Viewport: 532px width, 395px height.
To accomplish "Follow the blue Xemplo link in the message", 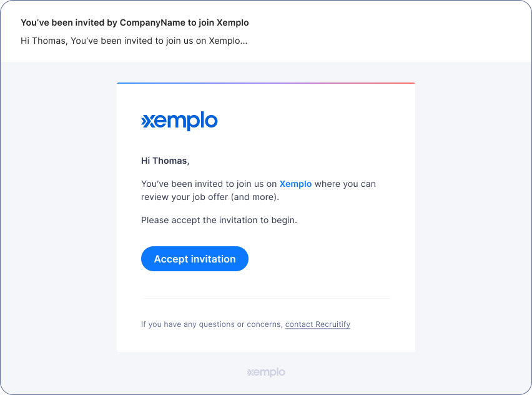I will pyautogui.click(x=295, y=184).
